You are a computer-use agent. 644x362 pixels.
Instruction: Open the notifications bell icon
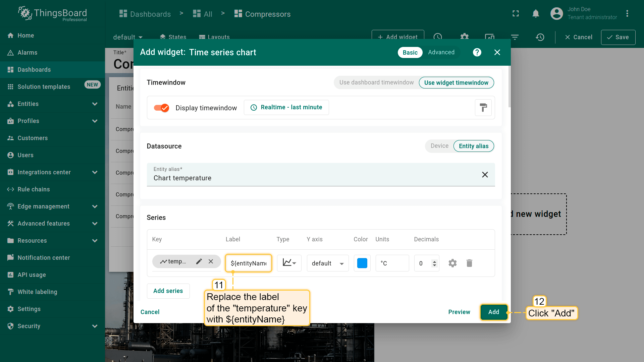coord(536,14)
